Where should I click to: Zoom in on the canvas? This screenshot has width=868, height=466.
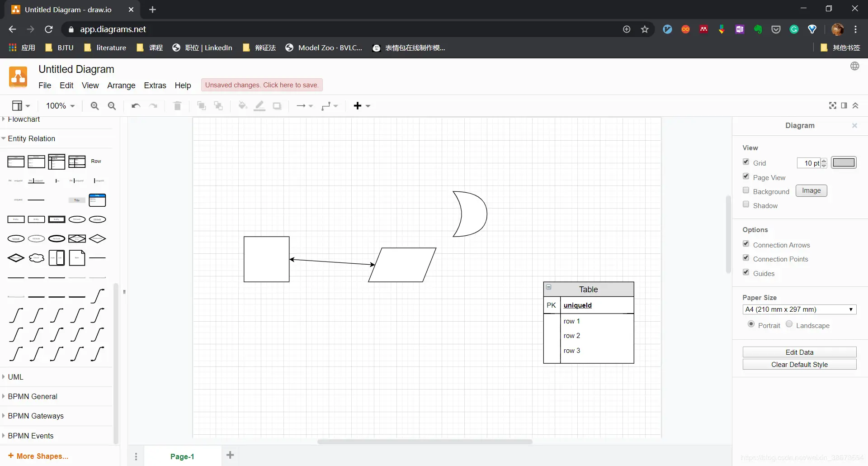tap(94, 105)
